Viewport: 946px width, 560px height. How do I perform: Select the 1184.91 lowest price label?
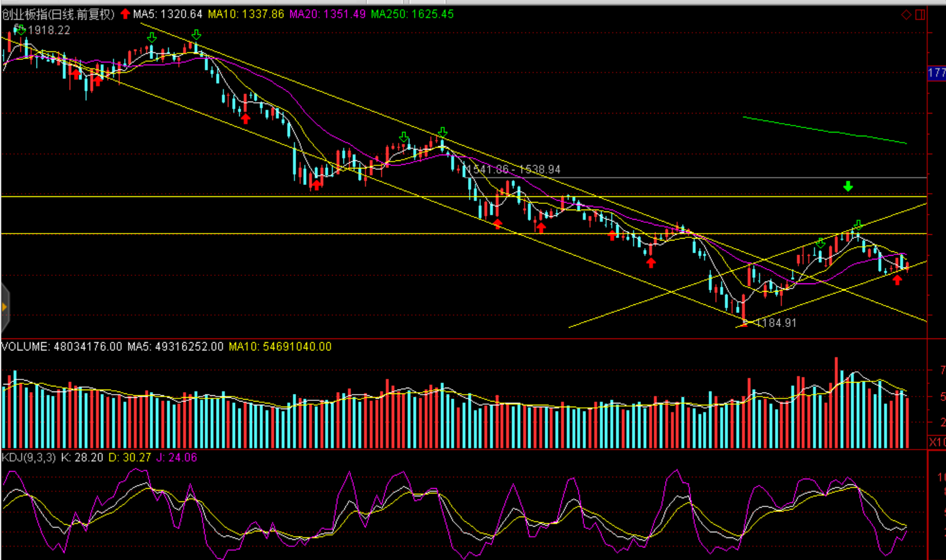point(776,323)
